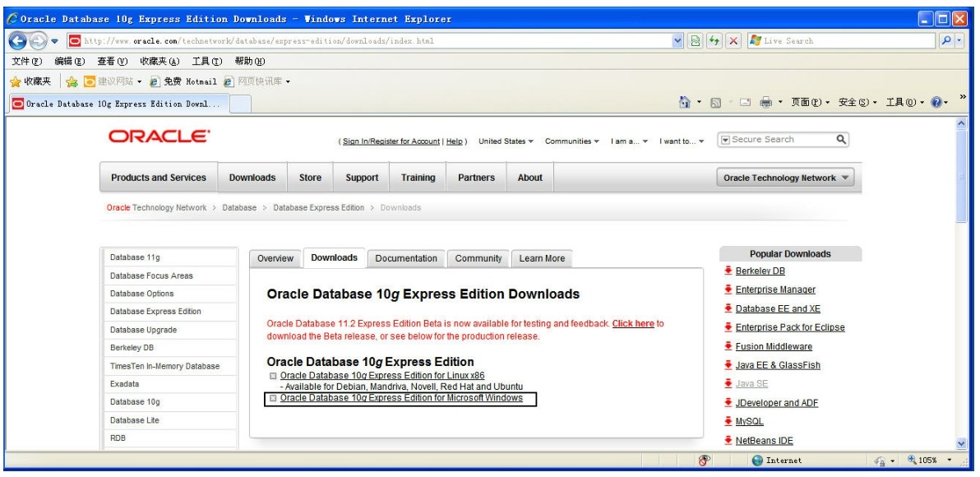Click Database Express Edition in breadcrumb
The width and height of the screenshot is (980, 477).
pos(319,207)
